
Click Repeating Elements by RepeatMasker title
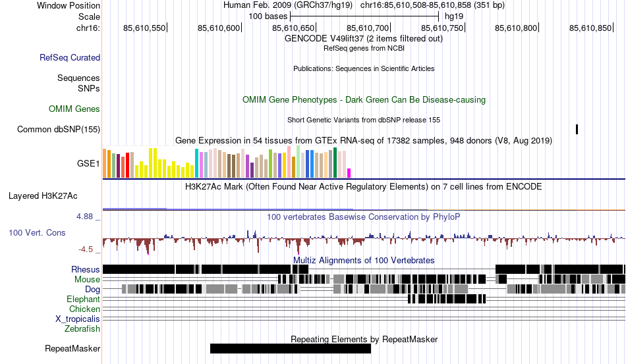(x=364, y=339)
